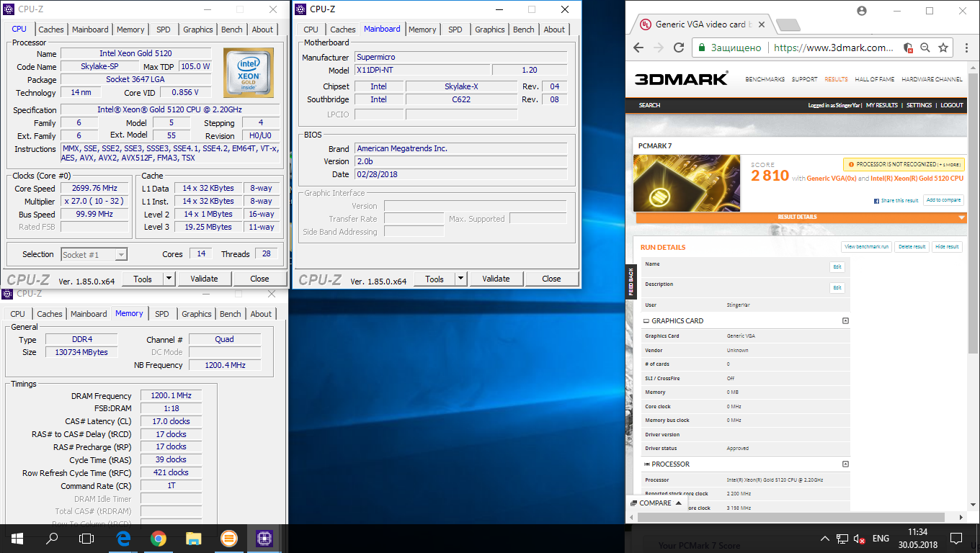Image resolution: width=980 pixels, height=553 pixels.
Task: Open File Explorer from taskbar
Action: click(x=193, y=538)
